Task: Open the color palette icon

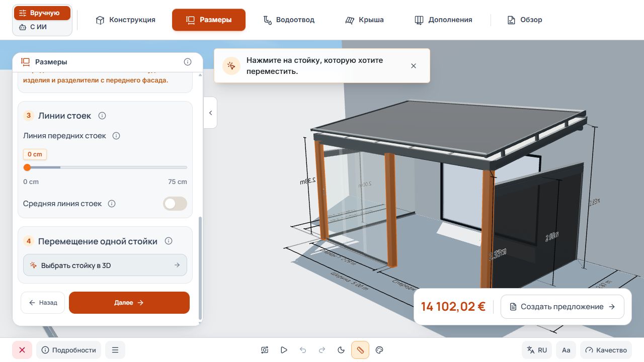Action: [x=380, y=350]
